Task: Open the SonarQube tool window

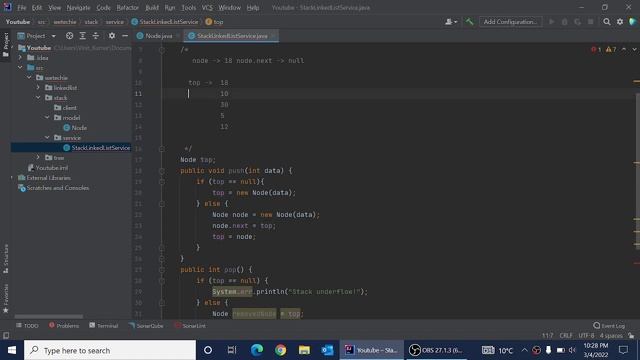Action: point(146,326)
